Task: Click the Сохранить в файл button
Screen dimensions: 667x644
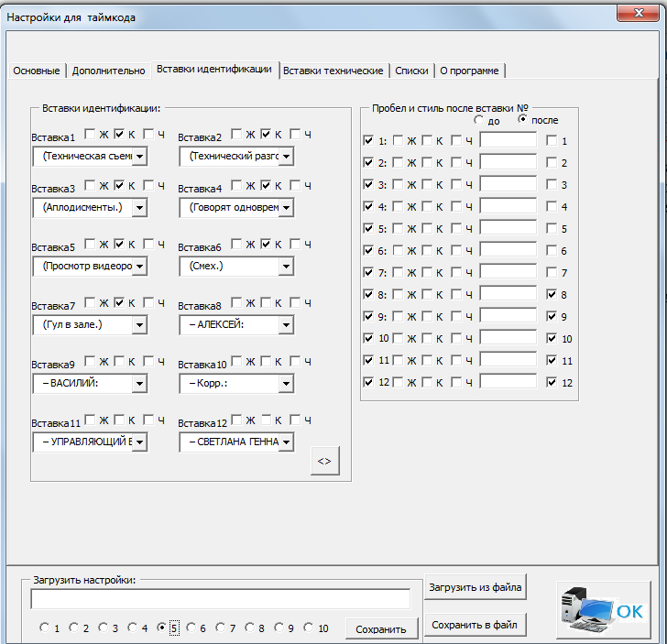Action: 476,625
